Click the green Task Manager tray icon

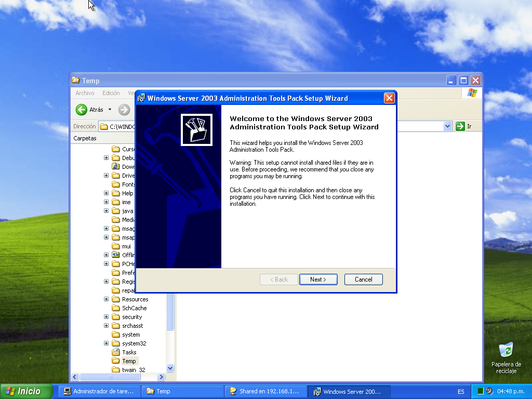click(x=481, y=391)
